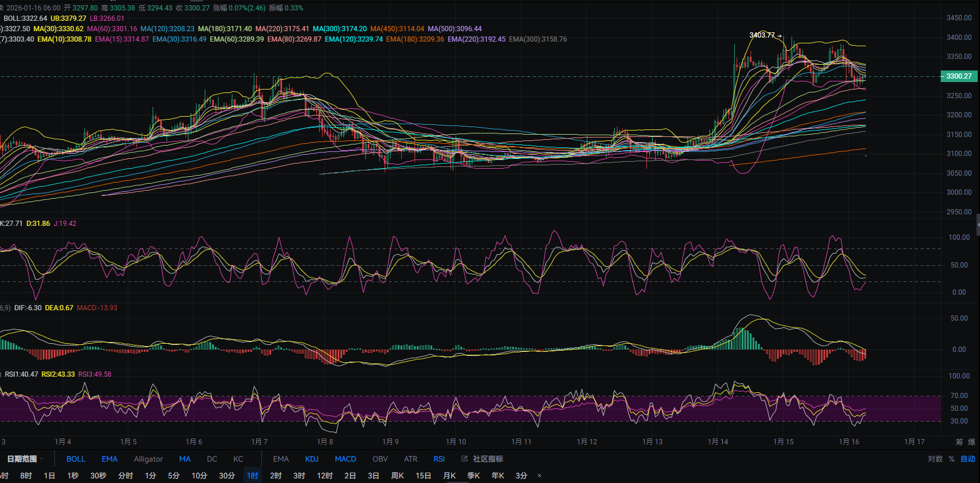Toggle the percent (%) price scale

point(952,459)
